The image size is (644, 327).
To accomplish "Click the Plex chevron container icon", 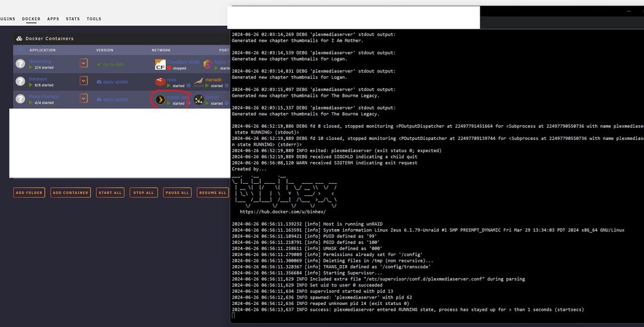I will point(160,99).
